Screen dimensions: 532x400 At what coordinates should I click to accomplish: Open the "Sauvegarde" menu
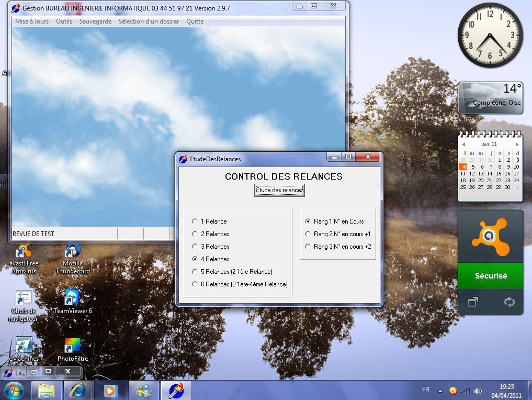95,21
